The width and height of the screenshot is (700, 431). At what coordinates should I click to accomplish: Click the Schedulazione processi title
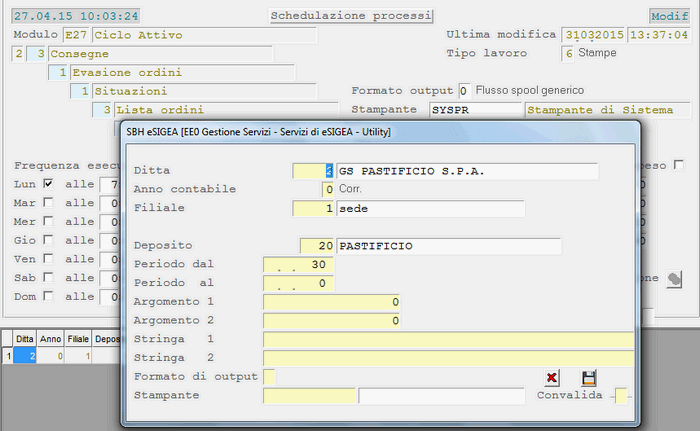click(x=351, y=16)
